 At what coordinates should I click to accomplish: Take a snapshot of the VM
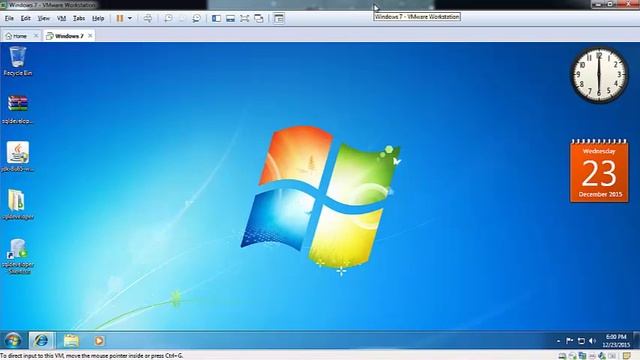click(x=168, y=18)
